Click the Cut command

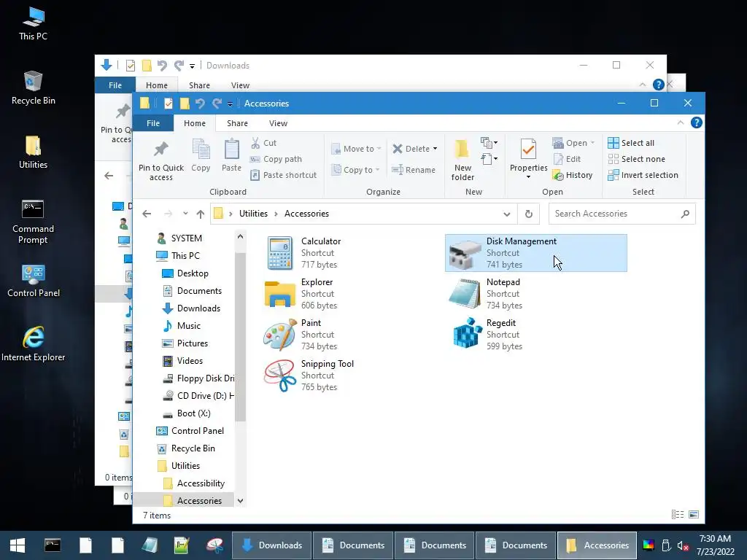coord(263,143)
